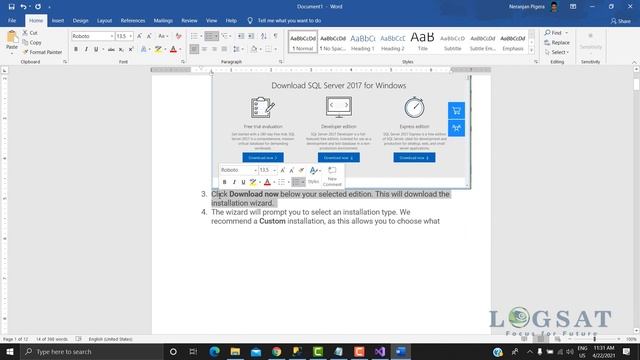Toggle Strikethrough formatting

(111, 49)
